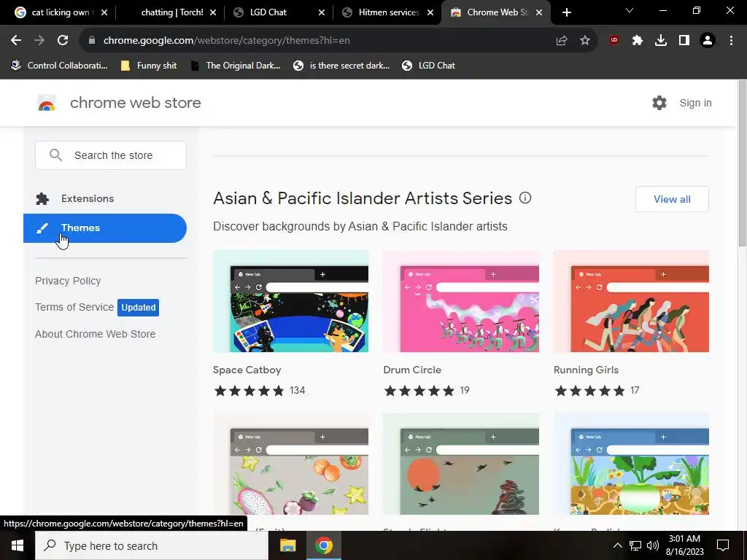747x560 pixels.
Task: Open the Extensions puzzle piece menu
Action: point(638,41)
